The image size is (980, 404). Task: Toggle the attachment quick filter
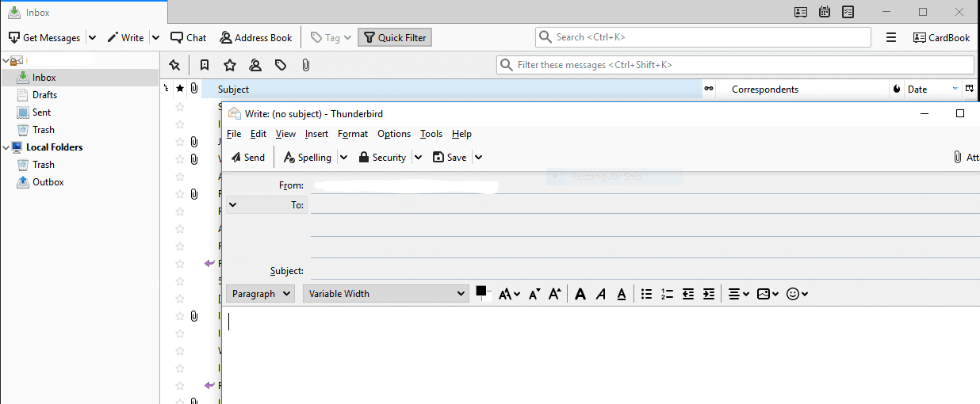pos(306,65)
